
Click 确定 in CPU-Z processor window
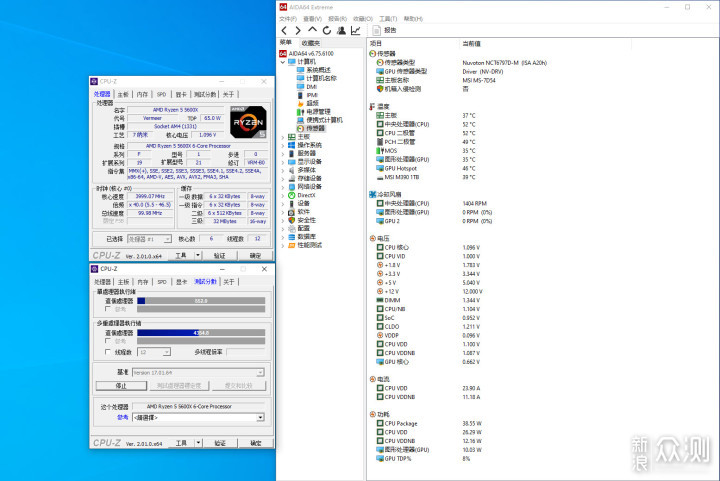pos(255,256)
